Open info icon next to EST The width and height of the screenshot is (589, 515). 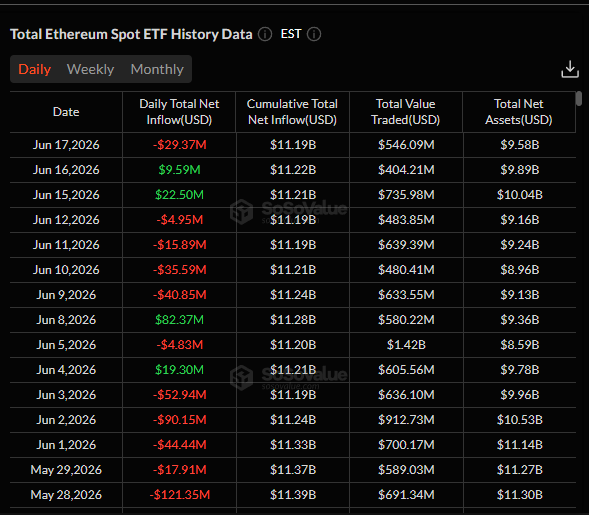tap(314, 34)
